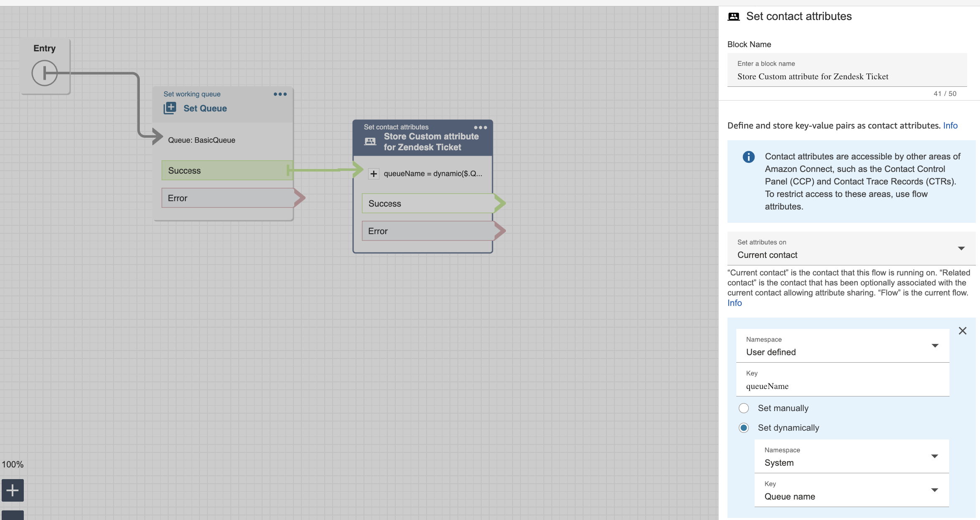Open the User defined namespace dropdown
The image size is (980, 520).
842,346
